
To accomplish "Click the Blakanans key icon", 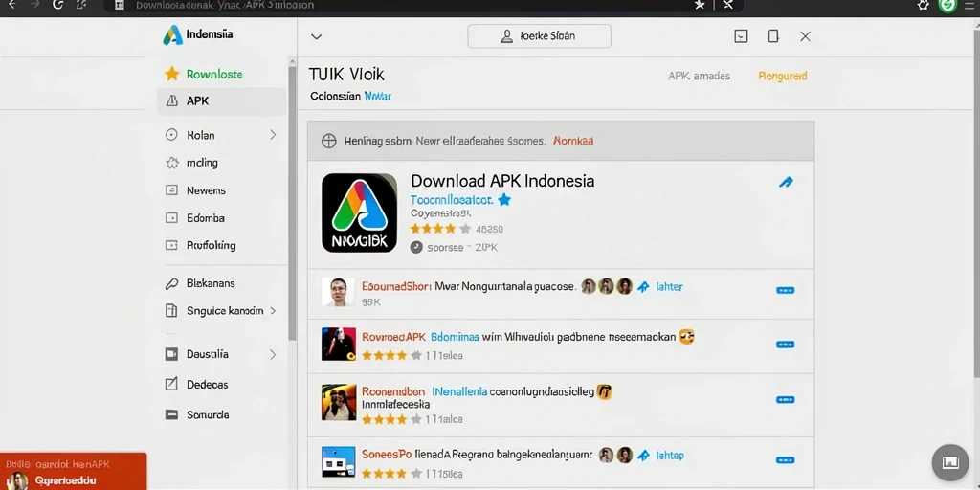I will (172, 283).
